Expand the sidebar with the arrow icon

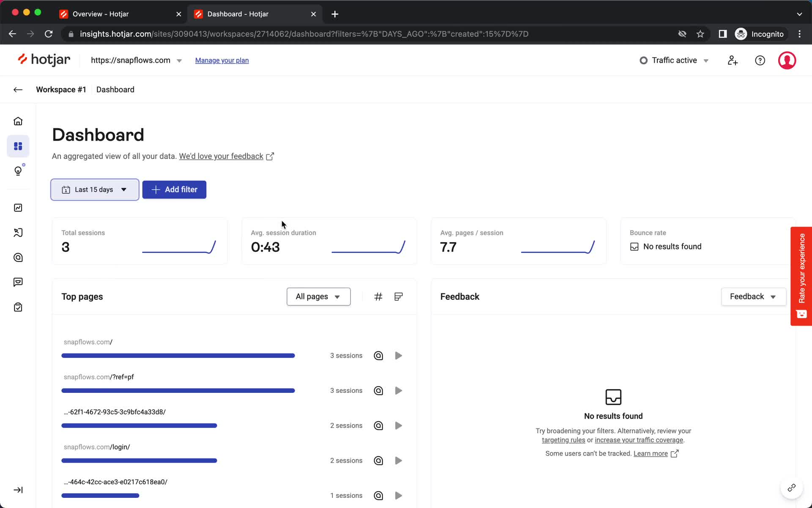tap(18, 490)
